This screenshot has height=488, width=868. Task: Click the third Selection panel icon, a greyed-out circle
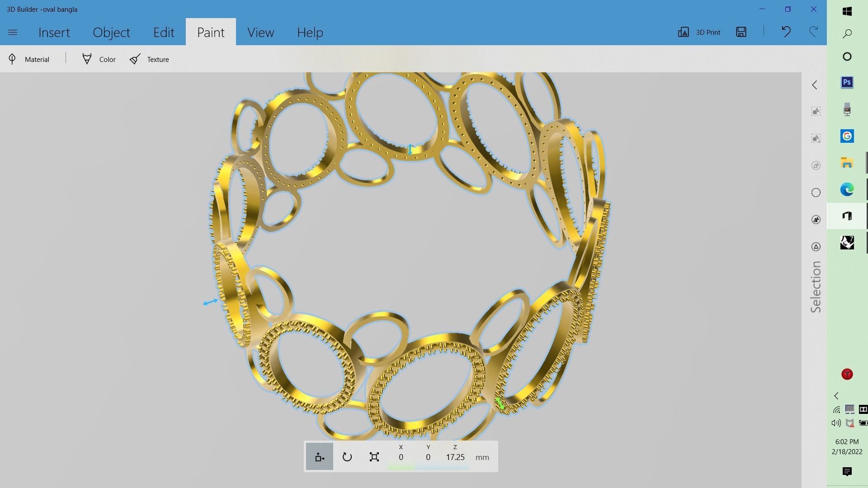click(816, 165)
